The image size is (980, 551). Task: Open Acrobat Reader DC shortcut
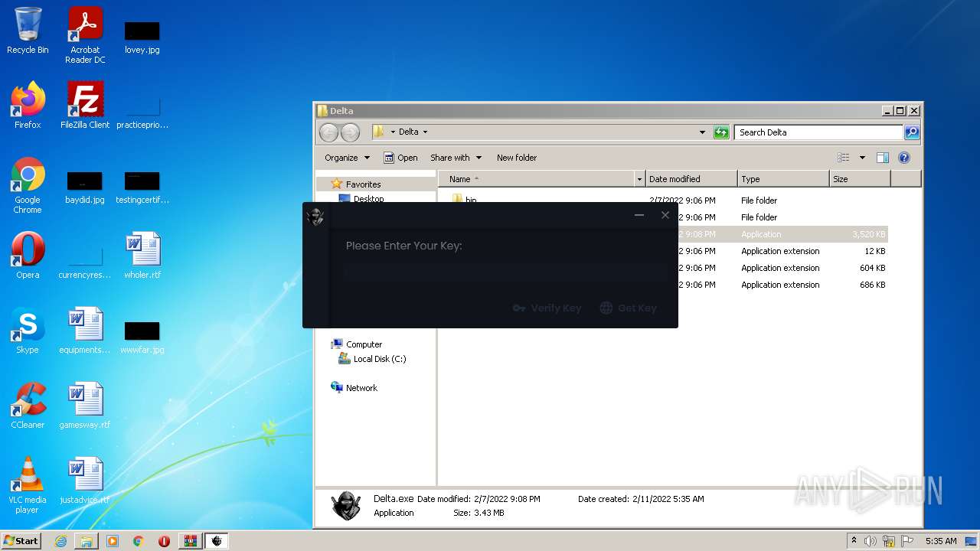85,34
